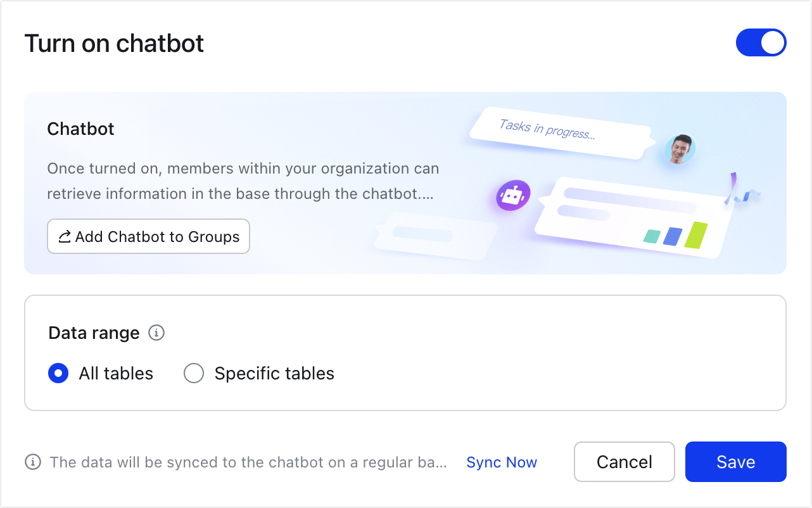
Task: Save the chatbot settings
Action: [x=736, y=462]
